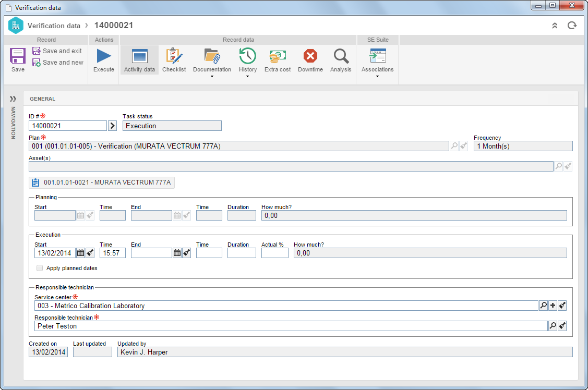Open the Downtime record
This screenshot has width=588, height=390.
[310, 60]
